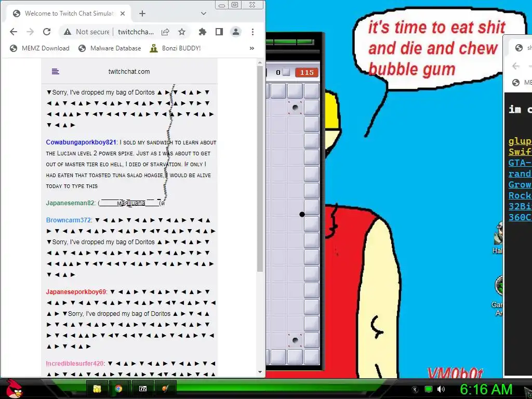This screenshot has width=532, height=399.
Task: Click the twitchcha... address bar URL
Action: pos(136,32)
